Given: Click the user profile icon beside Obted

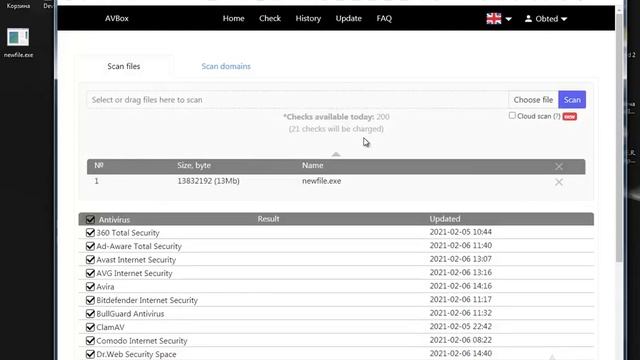Looking at the screenshot, I should [528, 18].
